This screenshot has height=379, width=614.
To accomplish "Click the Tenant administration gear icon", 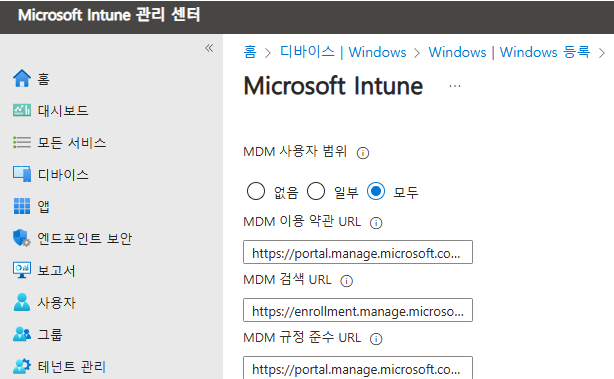I will 22,366.
